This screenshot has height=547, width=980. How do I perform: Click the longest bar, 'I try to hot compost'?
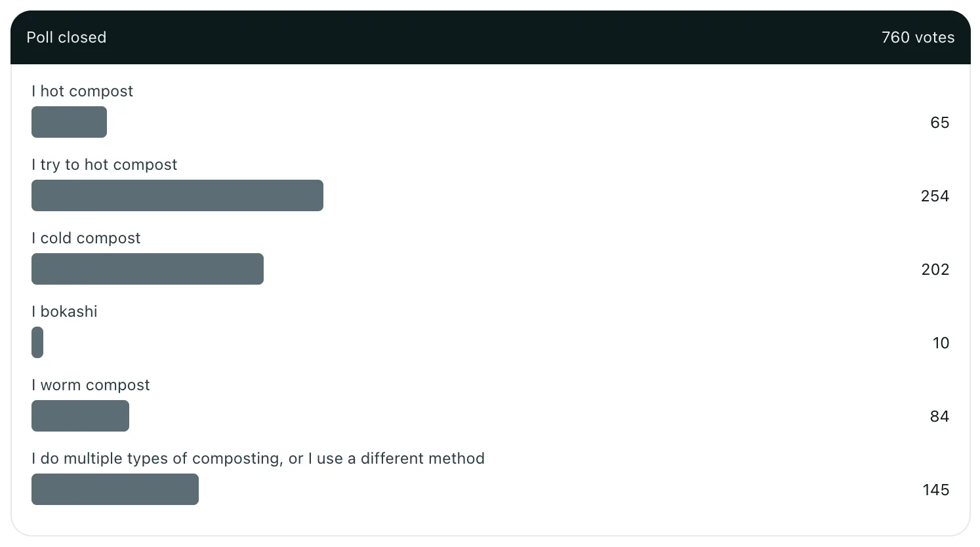coord(177,195)
